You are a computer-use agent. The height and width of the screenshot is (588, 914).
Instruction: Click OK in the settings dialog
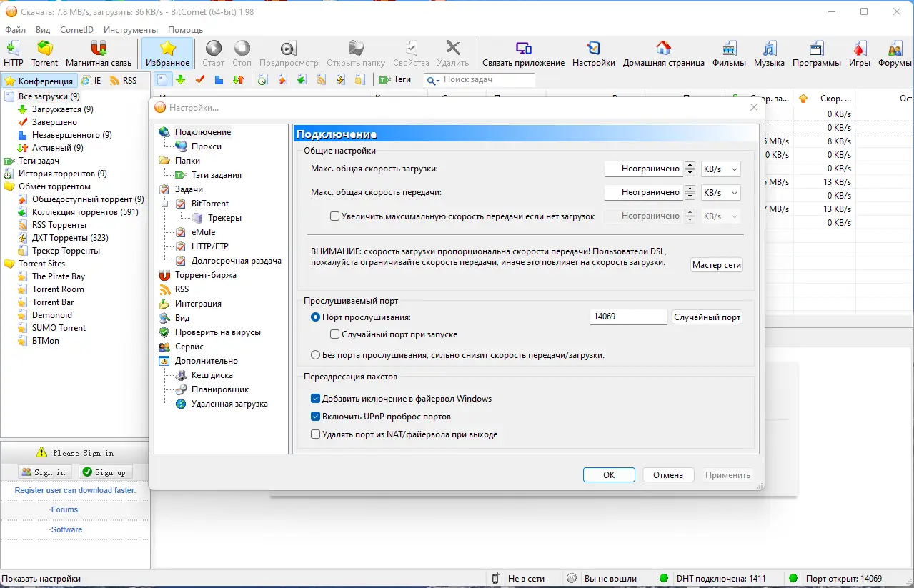tap(609, 474)
